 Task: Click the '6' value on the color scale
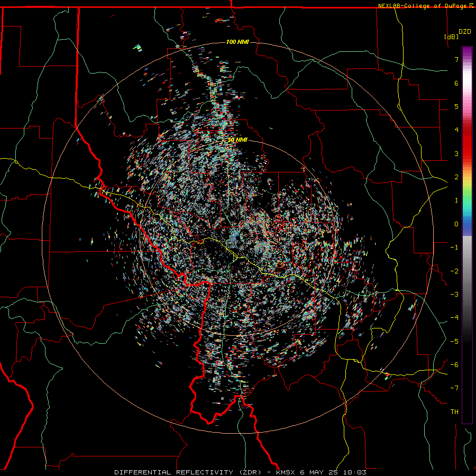pyautogui.click(x=456, y=83)
